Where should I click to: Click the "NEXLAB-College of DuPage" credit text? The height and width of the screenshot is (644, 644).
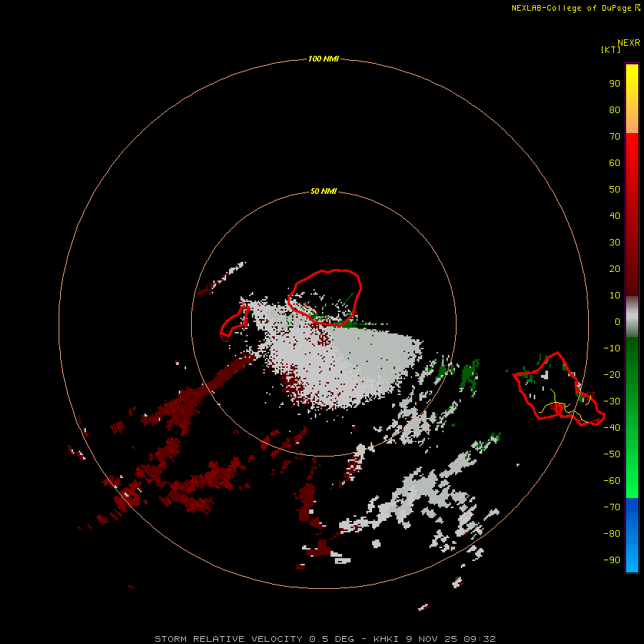click(x=572, y=8)
